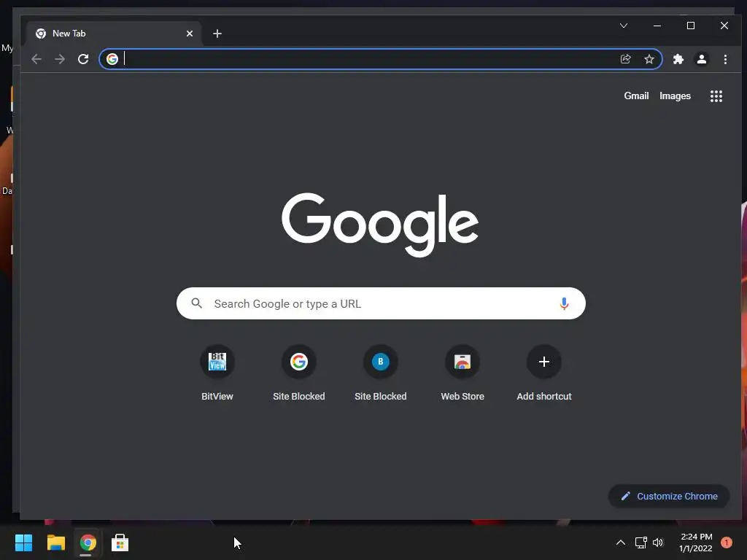Click the Chrome taskbar icon
This screenshot has width=747, height=560.
click(x=88, y=542)
